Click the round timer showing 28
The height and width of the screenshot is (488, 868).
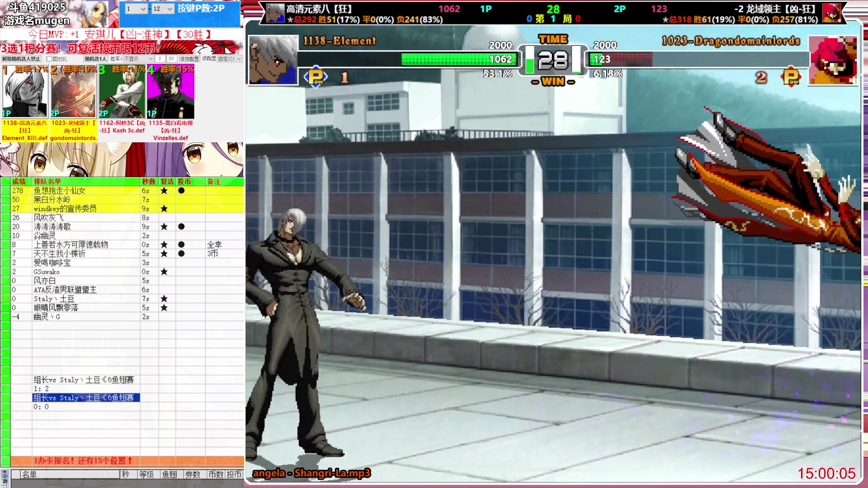coord(553,61)
